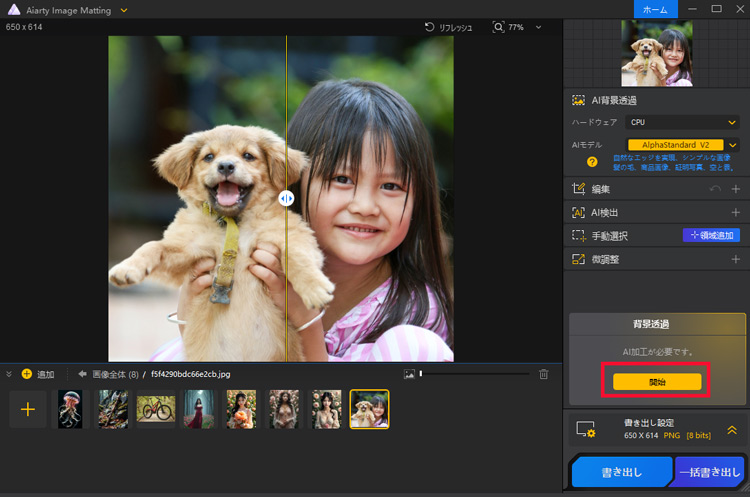The width and height of the screenshot is (750, 497).
Task: Click the 一括書き出し batch export button
Action: [x=709, y=472]
